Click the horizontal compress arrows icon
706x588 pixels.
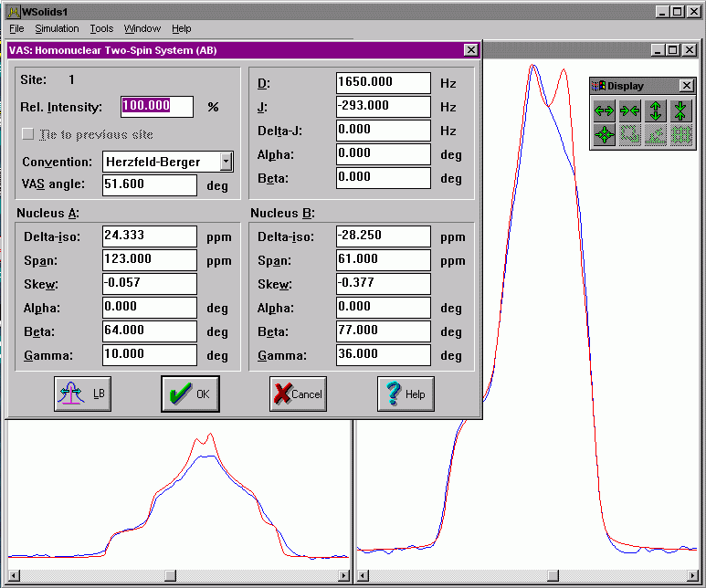click(629, 111)
